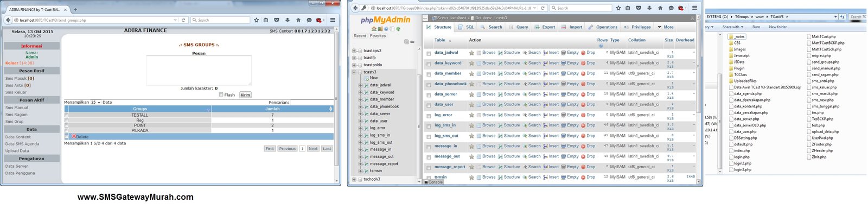The height and width of the screenshot is (215, 868).
Task: Open new tab plus button in left browser
Action: point(75,9)
